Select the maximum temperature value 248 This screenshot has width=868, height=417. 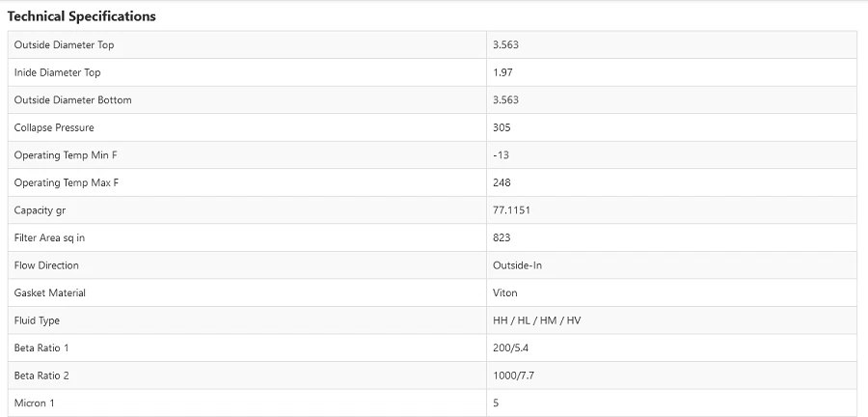pos(502,182)
